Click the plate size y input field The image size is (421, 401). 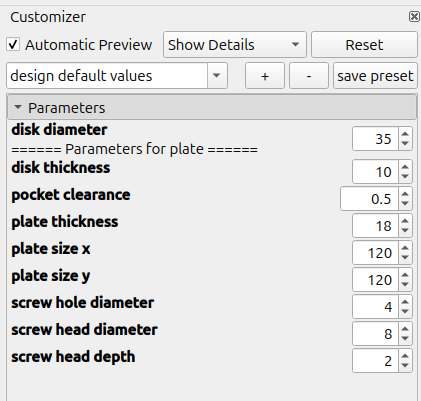375,279
